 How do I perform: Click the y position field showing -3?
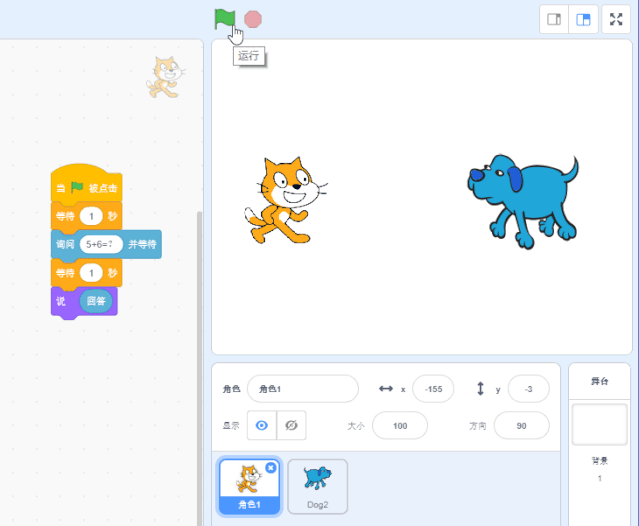528,389
